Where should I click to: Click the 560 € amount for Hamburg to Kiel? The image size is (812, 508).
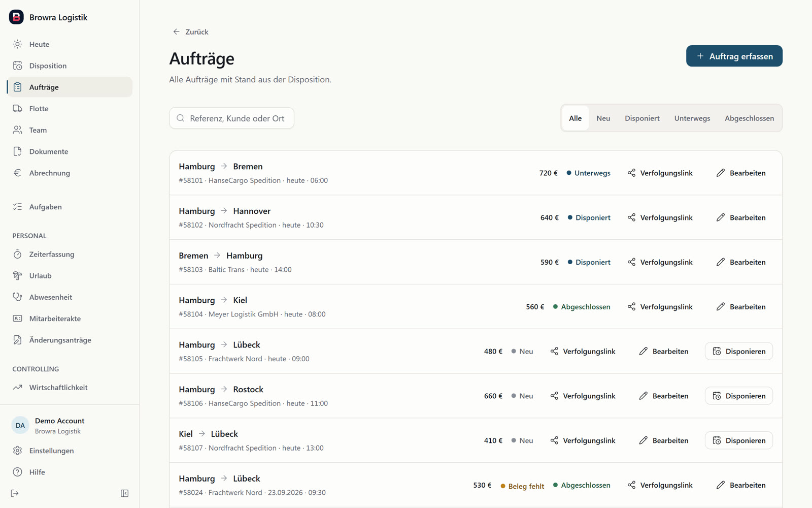pos(535,307)
